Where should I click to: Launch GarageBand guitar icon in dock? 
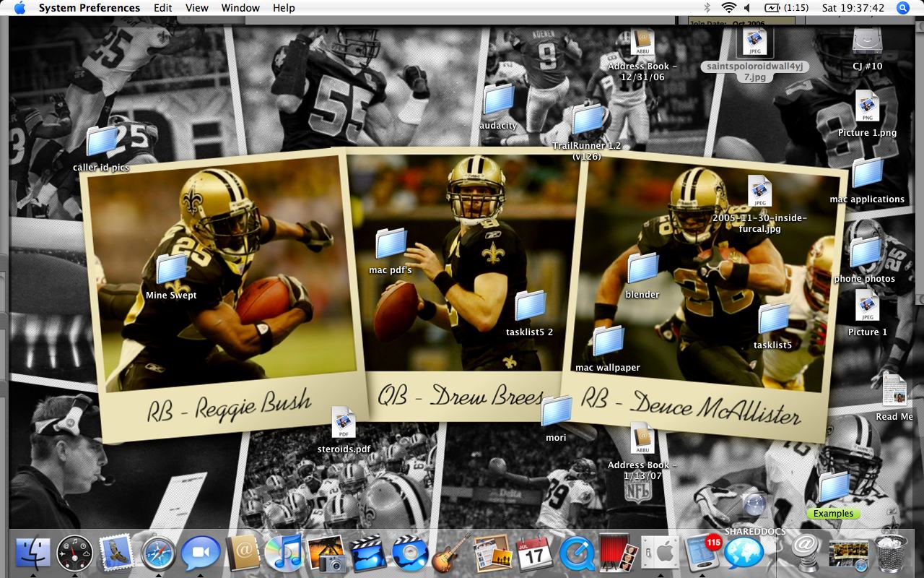[452, 552]
